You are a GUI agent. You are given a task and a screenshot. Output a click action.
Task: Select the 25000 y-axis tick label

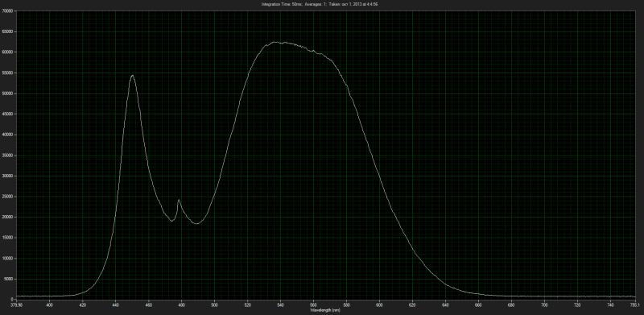pyautogui.click(x=8, y=197)
